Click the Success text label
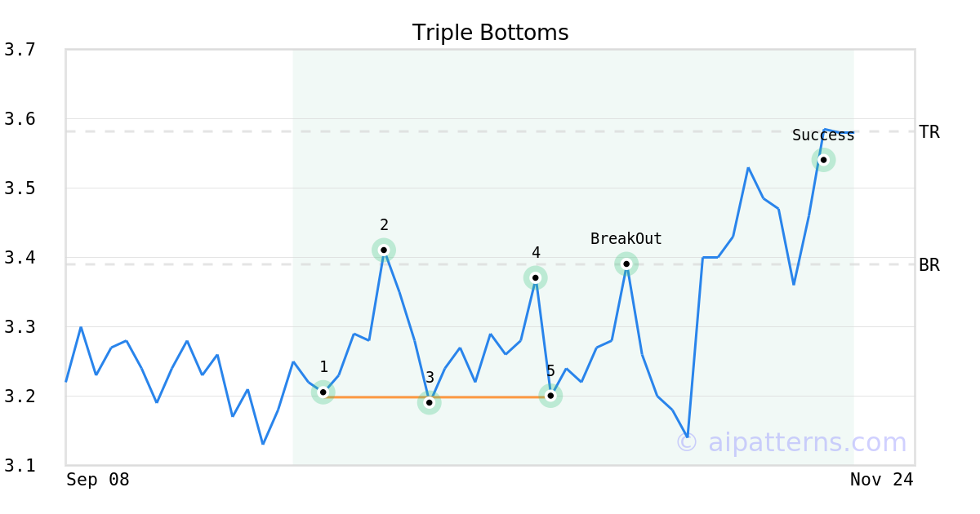The image size is (980, 514). coord(823,135)
